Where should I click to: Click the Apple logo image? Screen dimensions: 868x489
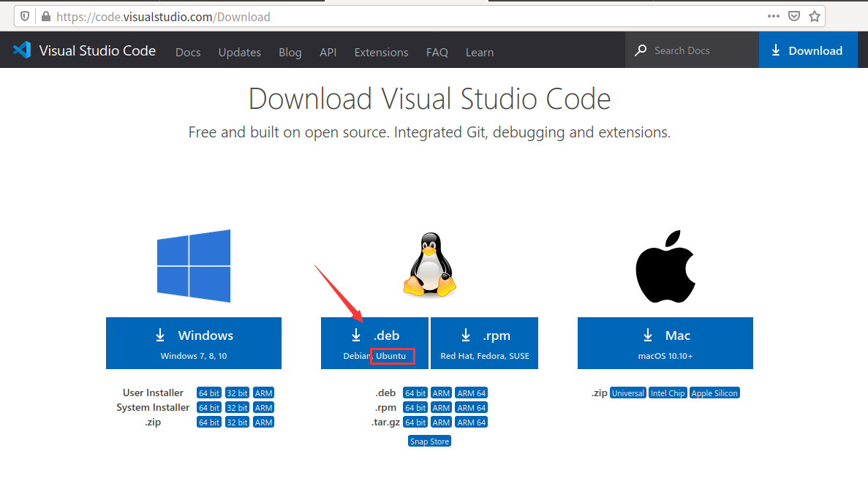point(665,267)
